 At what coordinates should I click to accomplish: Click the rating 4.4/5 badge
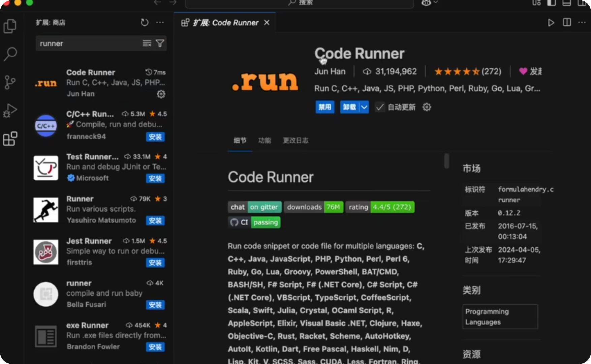[380, 207]
